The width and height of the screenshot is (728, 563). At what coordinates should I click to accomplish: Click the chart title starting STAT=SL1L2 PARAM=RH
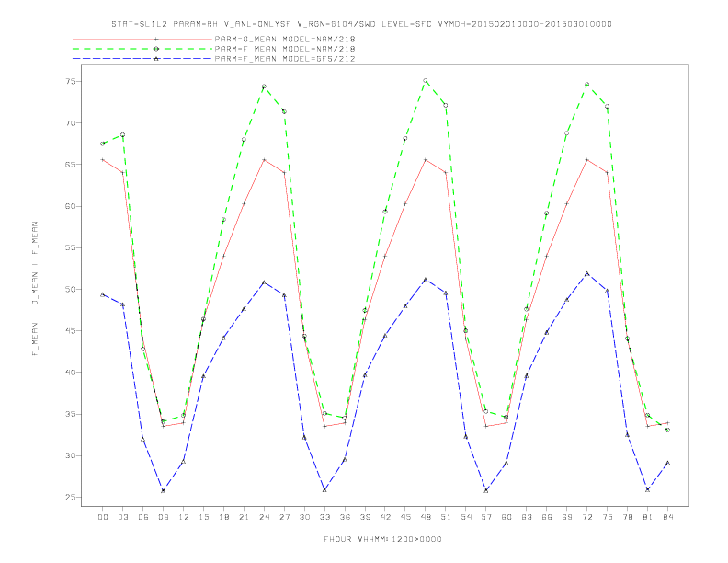click(361, 24)
